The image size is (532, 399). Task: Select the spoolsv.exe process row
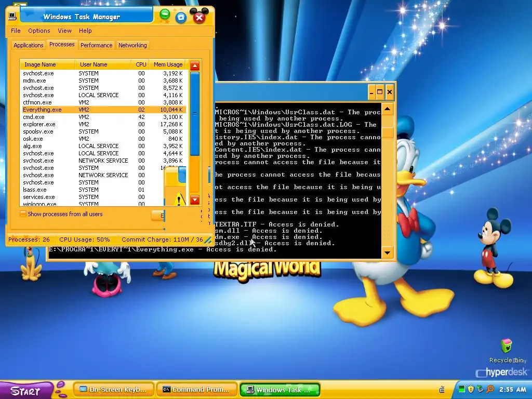click(x=103, y=131)
